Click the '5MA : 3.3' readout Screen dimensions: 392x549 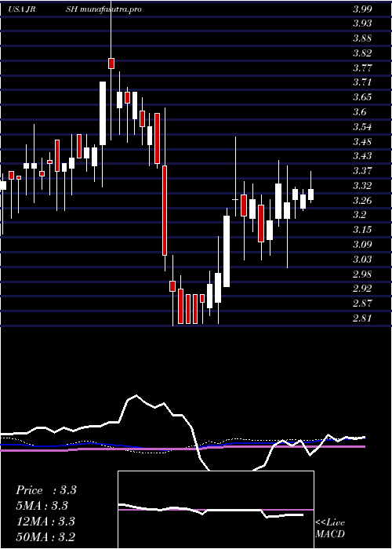tap(42, 506)
